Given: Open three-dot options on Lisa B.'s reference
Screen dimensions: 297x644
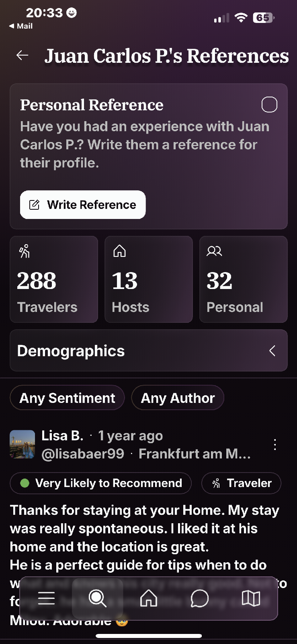Looking at the screenshot, I should (275, 445).
